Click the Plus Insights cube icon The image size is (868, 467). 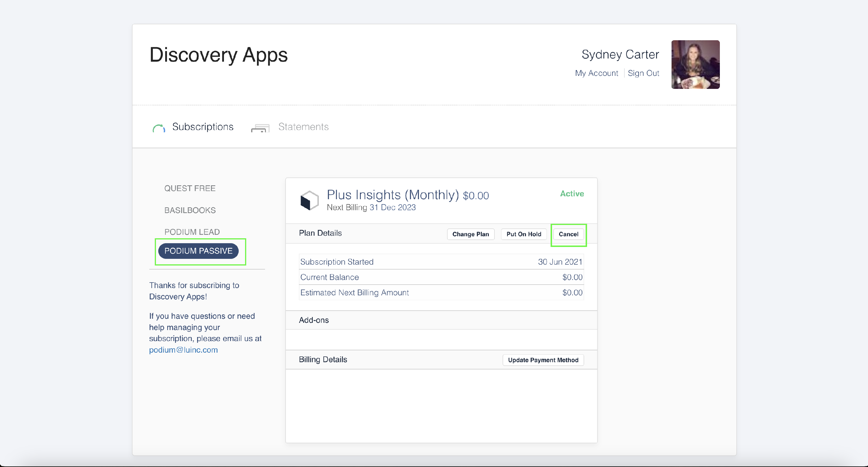[309, 200]
